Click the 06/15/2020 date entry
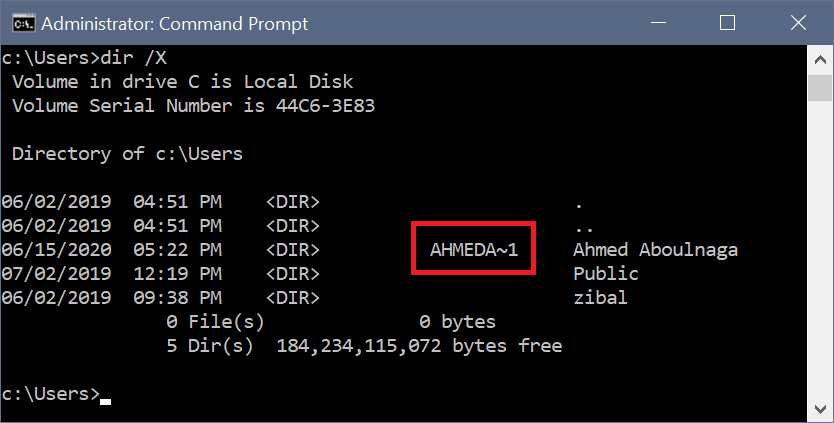 tap(56, 249)
